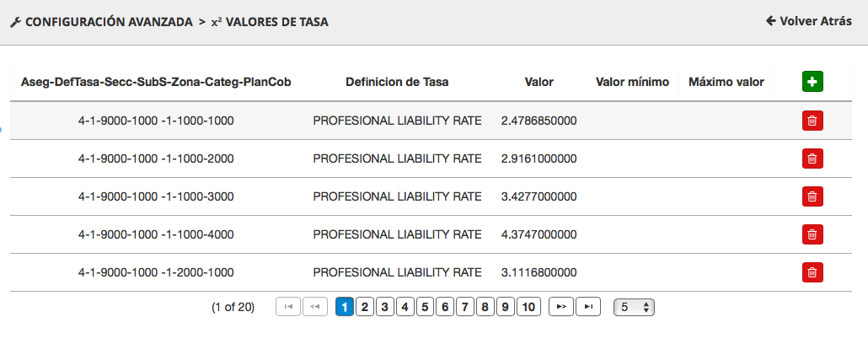Sort by Definicion de Tasa column header
The image size is (868, 344).
397,82
